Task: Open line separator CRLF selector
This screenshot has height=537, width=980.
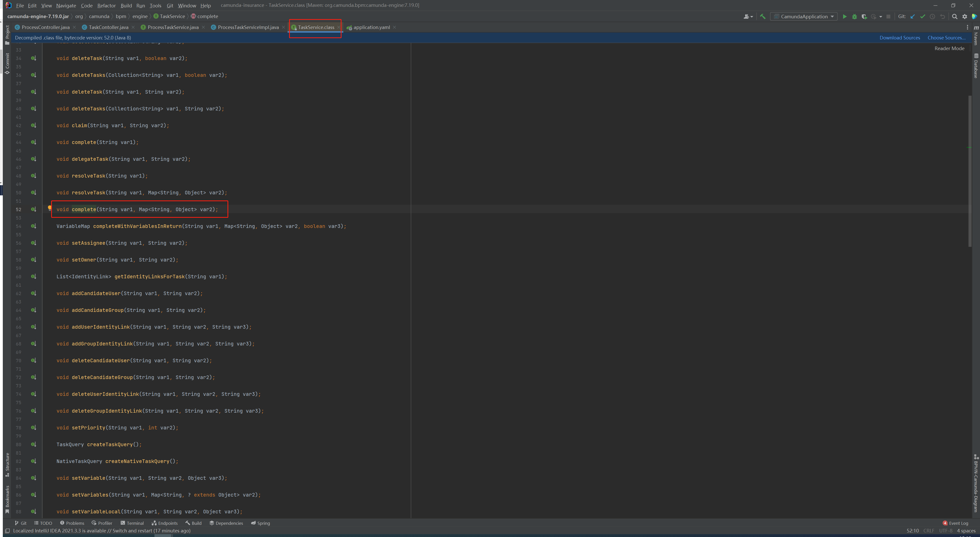Action: point(929,531)
